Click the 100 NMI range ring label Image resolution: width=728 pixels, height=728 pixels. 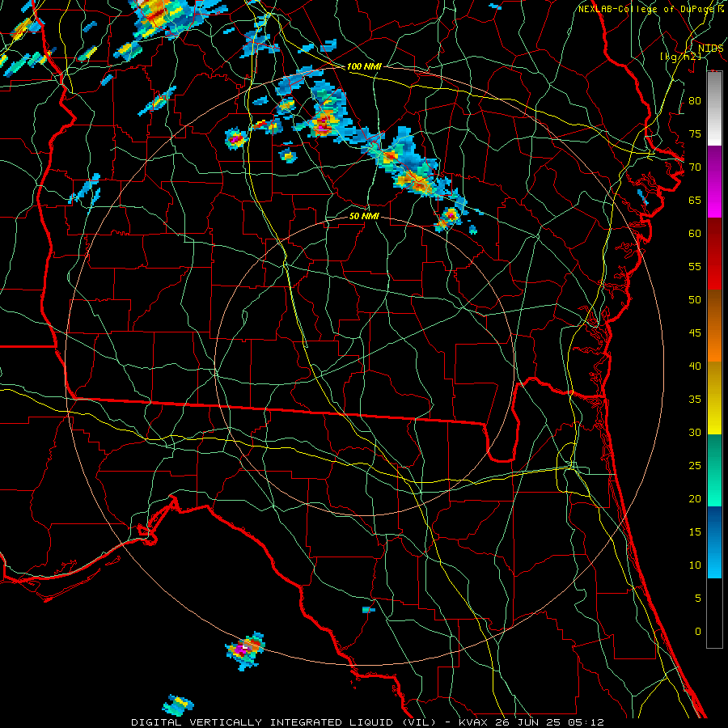tap(364, 67)
